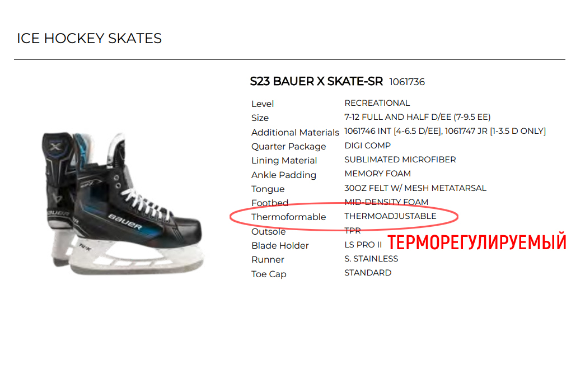Click the RECREATIONAL value text
The image size is (571, 392).
coord(377,103)
